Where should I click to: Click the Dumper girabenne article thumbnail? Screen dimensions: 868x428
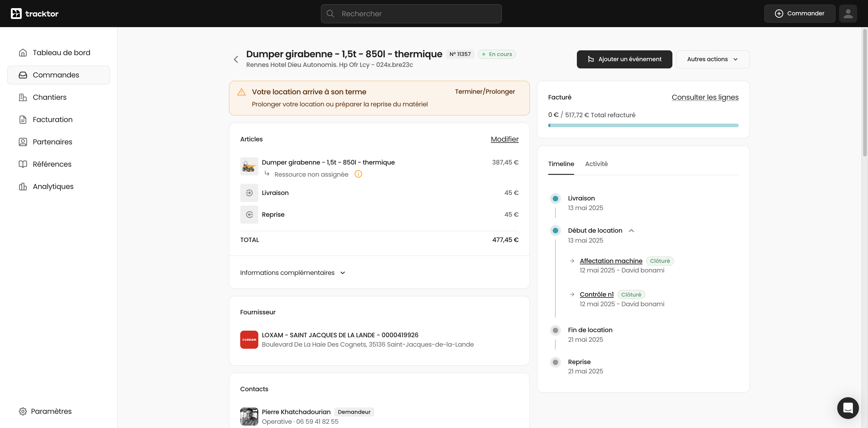pos(249,166)
